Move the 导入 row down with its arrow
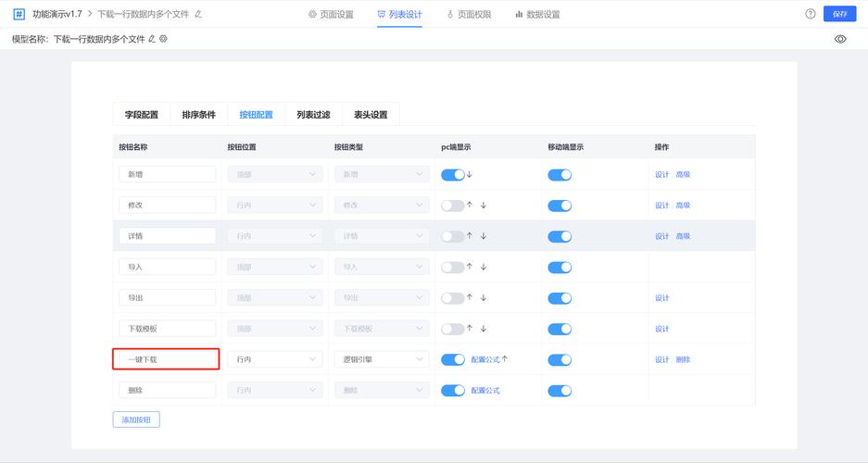The image size is (868, 463). [x=484, y=267]
